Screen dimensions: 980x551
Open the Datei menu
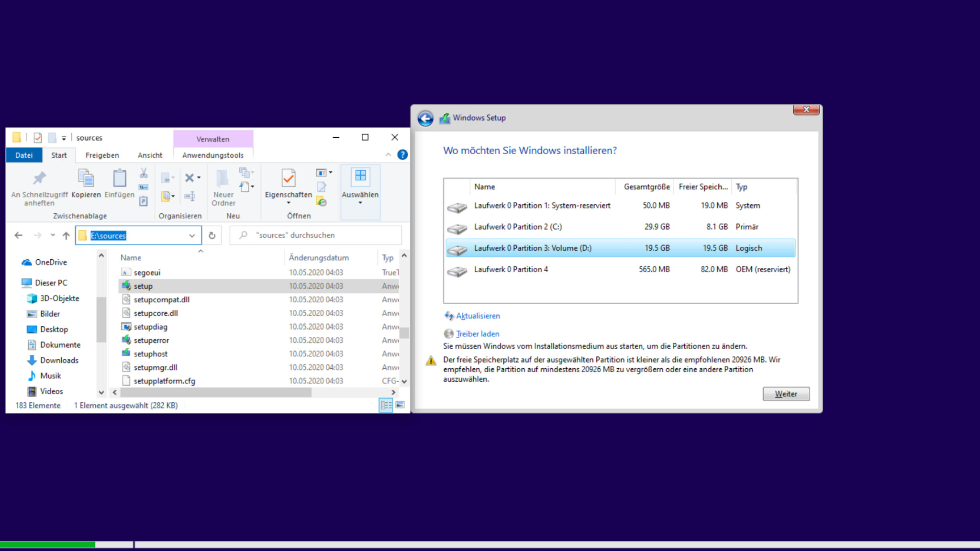click(x=24, y=155)
